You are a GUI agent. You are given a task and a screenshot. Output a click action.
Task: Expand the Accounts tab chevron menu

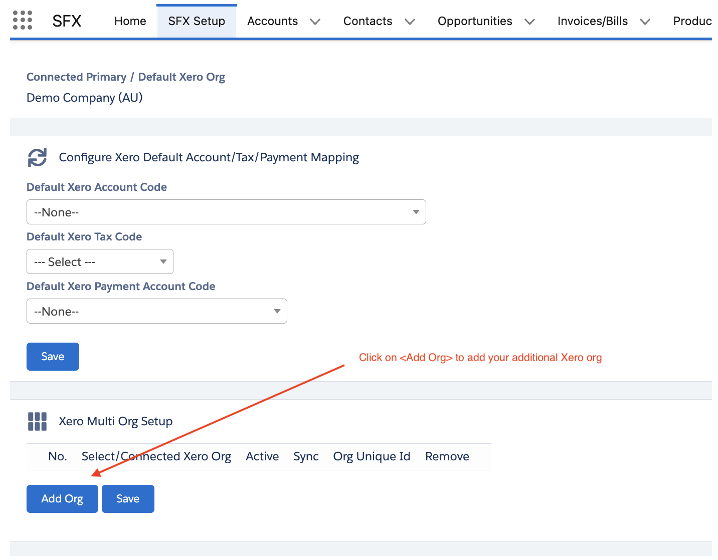pyautogui.click(x=315, y=22)
